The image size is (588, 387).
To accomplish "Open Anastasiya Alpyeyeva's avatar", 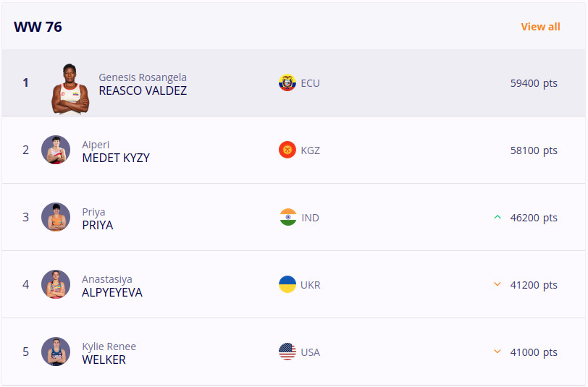I will point(56,284).
